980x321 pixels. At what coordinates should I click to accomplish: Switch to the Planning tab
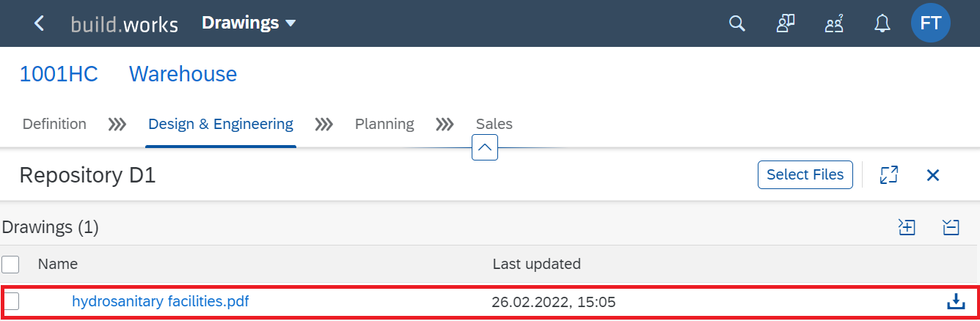pyautogui.click(x=384, y=124)
